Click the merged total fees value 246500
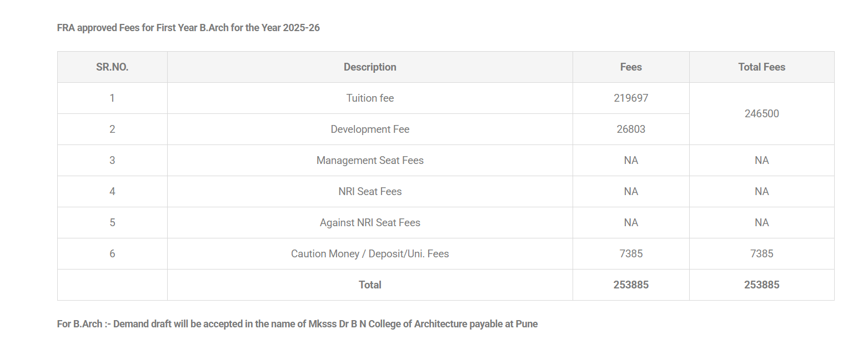 pos(761,114)
